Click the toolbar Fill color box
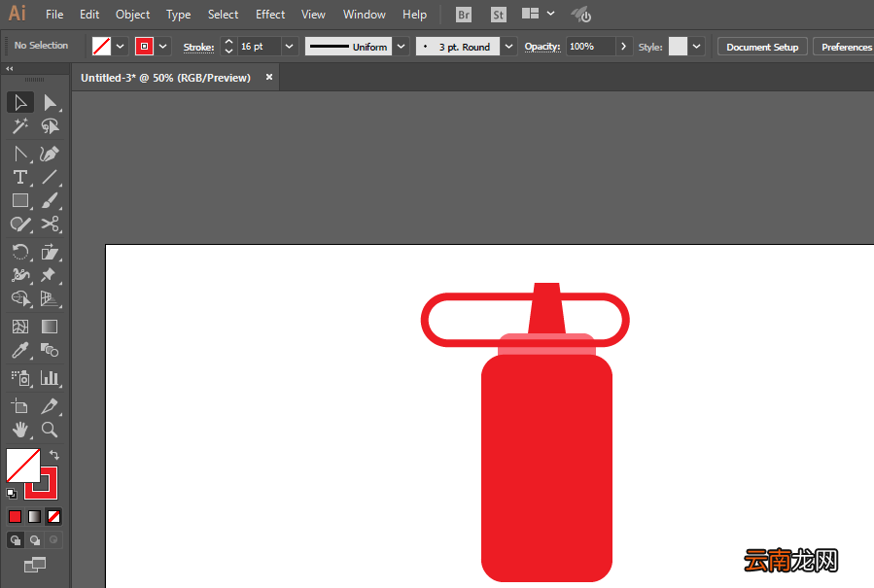Viewport: 874px width, 588px height. [x=23, y=466]
